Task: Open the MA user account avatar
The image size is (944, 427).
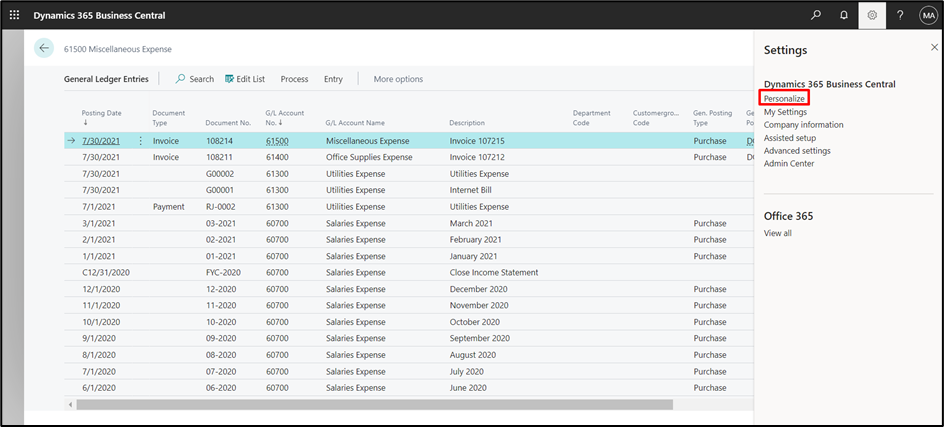Action: click(x=928, y=15)
